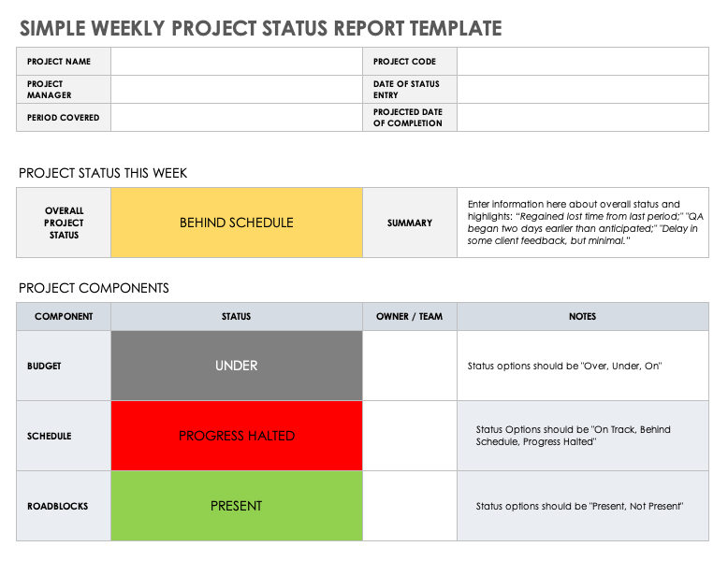Select the Projected Date of Completion field
728x561 pixels.
pos(582,118)
